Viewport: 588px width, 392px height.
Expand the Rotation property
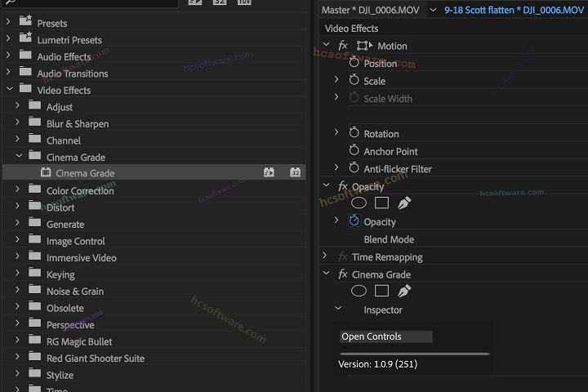click(336, 133)
